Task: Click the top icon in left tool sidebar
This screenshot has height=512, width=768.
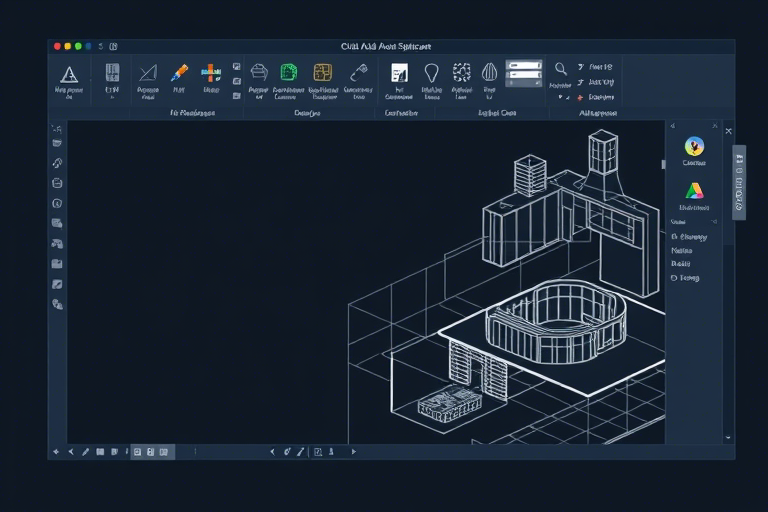Action: click(57, 129)
